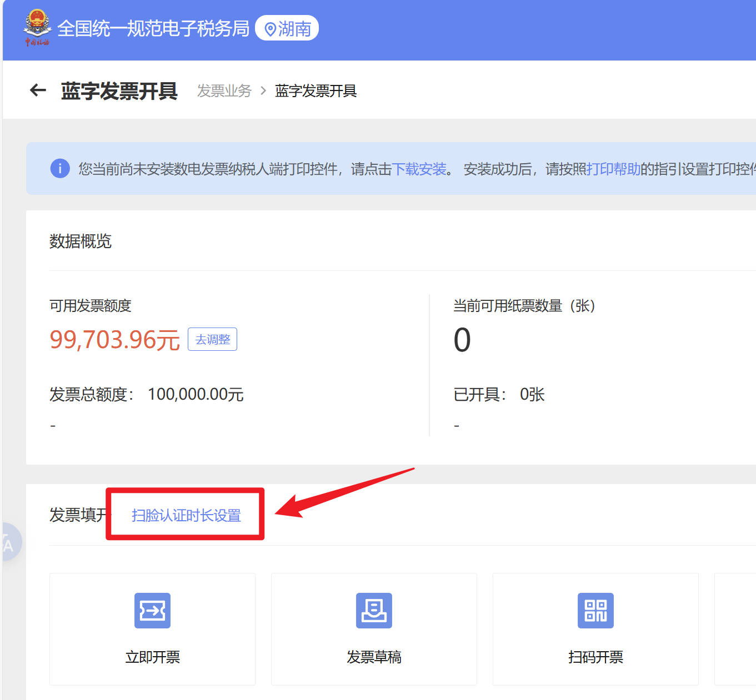The image size is (756, 700).
Task: Open the 打印帮助 help link
Action: [x=613, y=169]
